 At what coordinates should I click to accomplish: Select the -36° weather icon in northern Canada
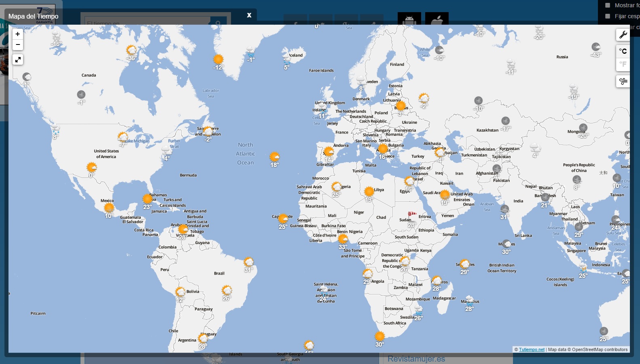coord(131,50)
